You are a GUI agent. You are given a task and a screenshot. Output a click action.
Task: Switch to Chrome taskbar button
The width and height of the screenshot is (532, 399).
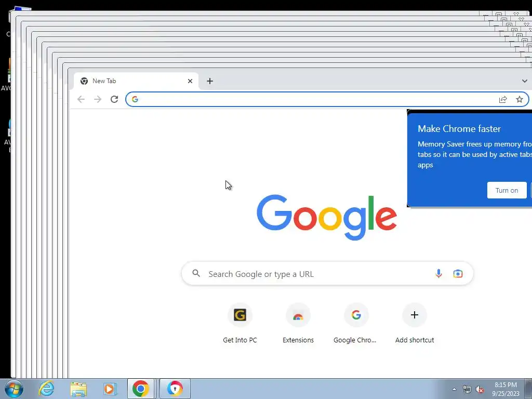click(x=140, y=389)
